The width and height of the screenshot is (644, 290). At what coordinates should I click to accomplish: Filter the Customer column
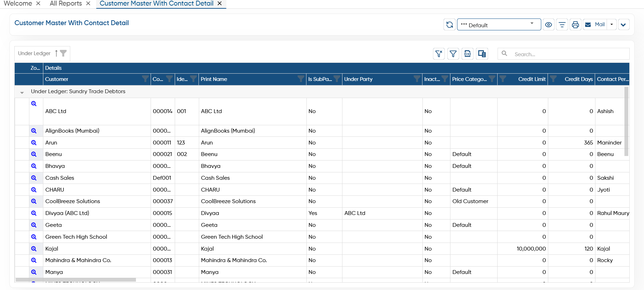pos(145,79)
